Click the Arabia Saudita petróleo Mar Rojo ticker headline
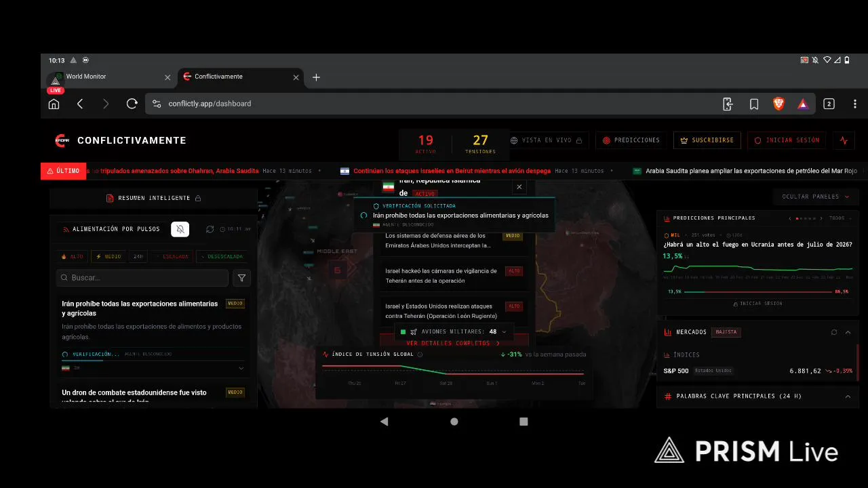This screenshot has width=868, height=488. 751,171
